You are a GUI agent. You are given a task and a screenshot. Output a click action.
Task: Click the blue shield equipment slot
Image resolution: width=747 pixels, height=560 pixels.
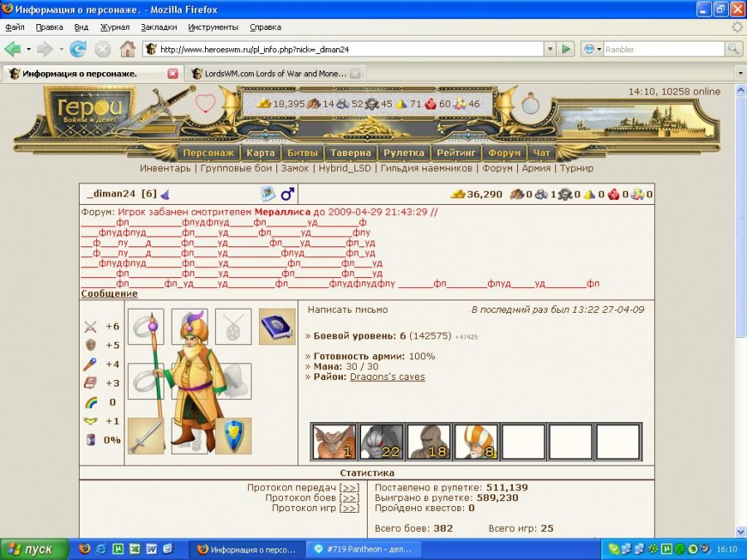click(233, 436)
